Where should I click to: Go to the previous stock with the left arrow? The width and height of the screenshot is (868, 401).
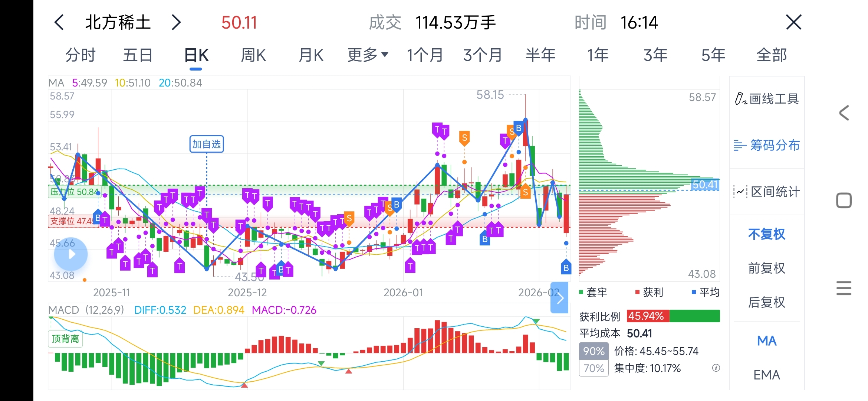coord(59,23)
